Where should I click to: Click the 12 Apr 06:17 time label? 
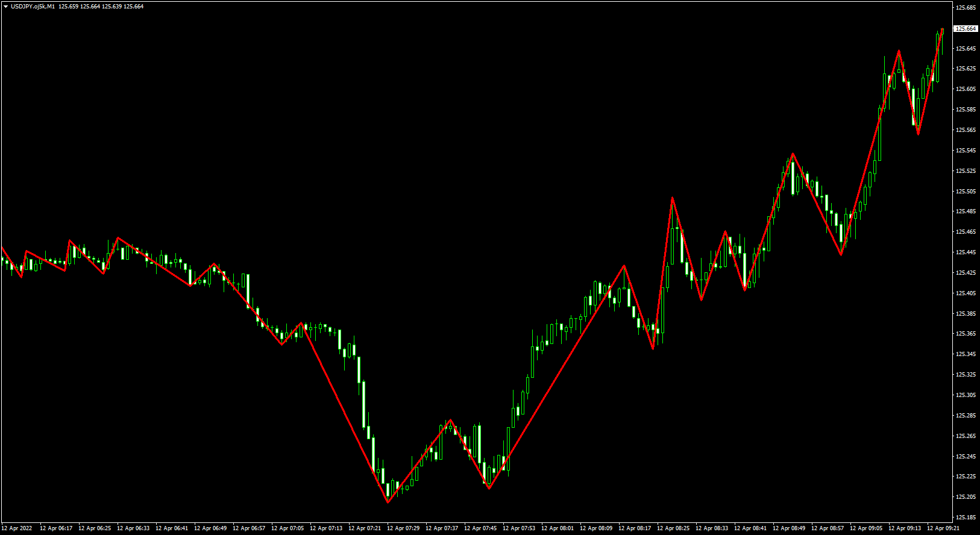coord(56,528)
